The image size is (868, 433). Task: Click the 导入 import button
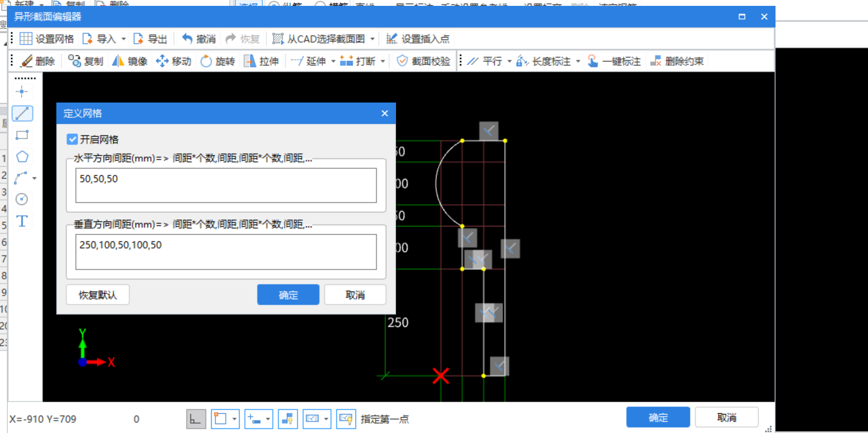click(99, 39)
